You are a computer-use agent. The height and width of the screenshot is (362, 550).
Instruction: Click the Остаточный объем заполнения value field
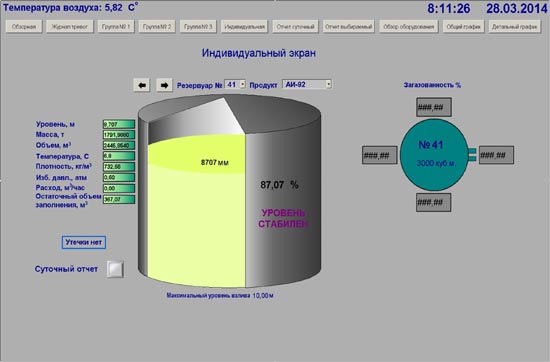119,200
